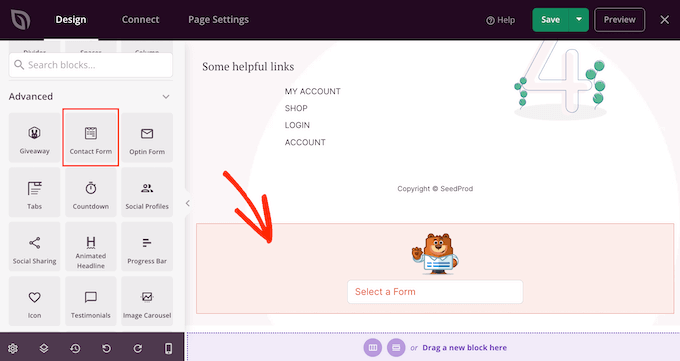Select the Image Carousel block
This screenshot has width=680, height=361.
point(147,301)
